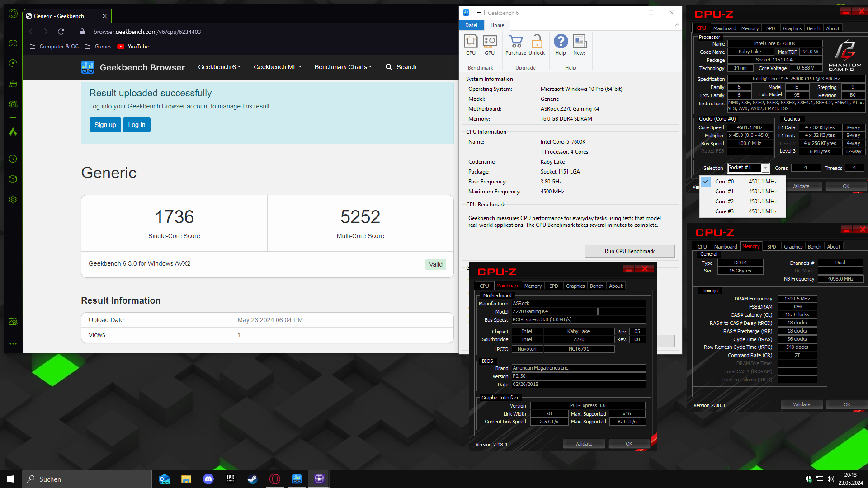This screenshot has width=868, height=488.
Task: Open the Help question mark icon in Geekbench
Action: [561, 45]
